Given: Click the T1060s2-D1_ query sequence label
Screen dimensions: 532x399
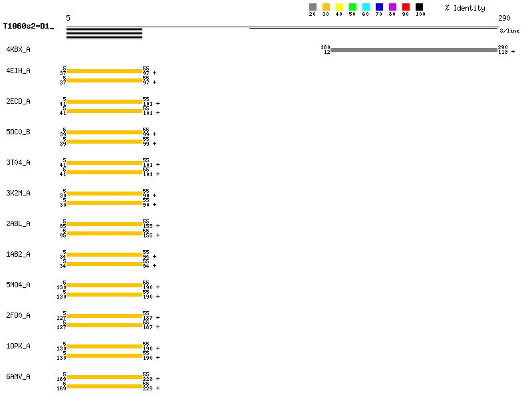Looking at the screenshot, I should click(28, 27).
